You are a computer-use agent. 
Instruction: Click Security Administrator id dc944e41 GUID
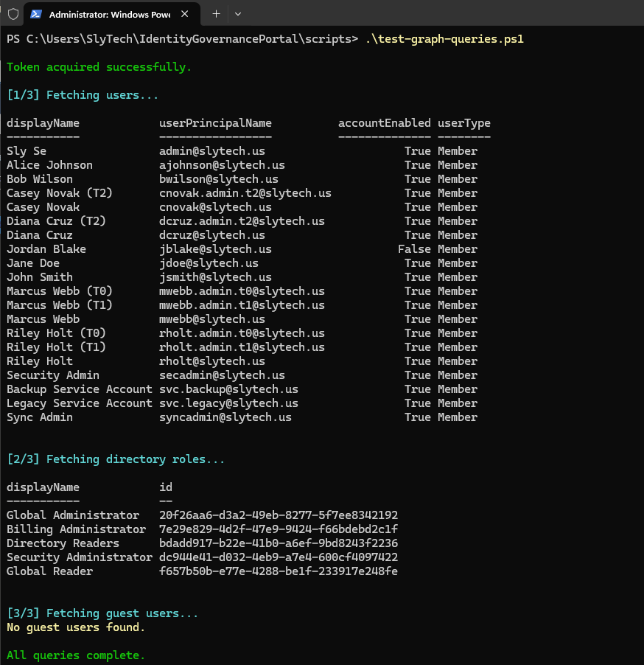click(x=278, y=557)
